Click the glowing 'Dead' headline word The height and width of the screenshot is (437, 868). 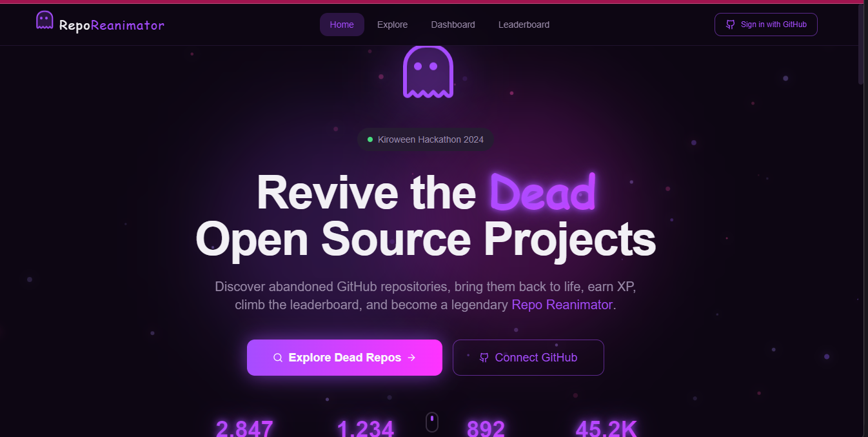pyautogui.click(x=542, y=192)
